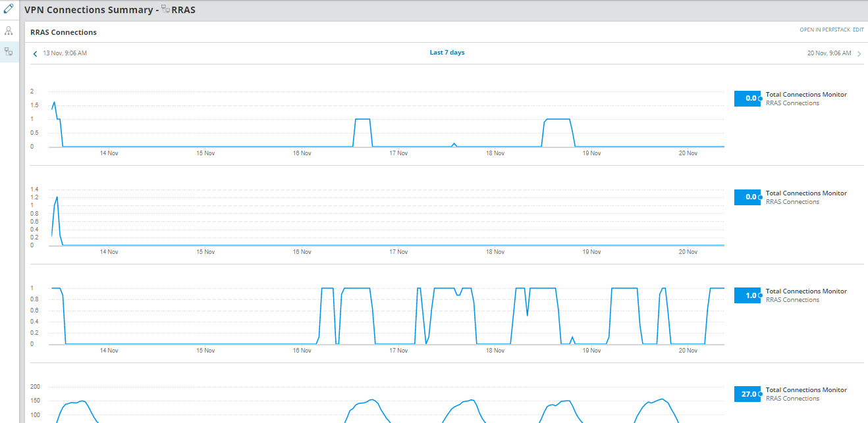Select the first chart's 0.0 value badge

(x=747, y=99)
